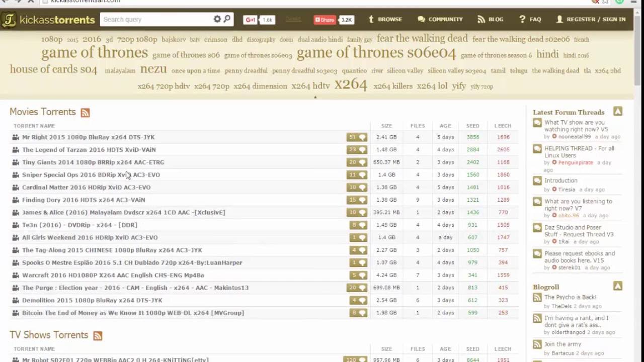Select the 'nezu' tag
Screen dimensions: 644x362
[x=153, y=69]
